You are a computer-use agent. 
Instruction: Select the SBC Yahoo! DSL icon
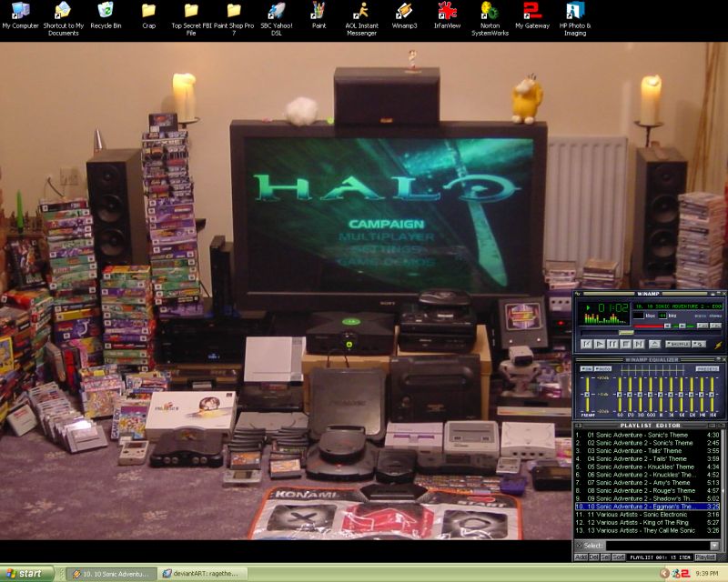(277, 19)
